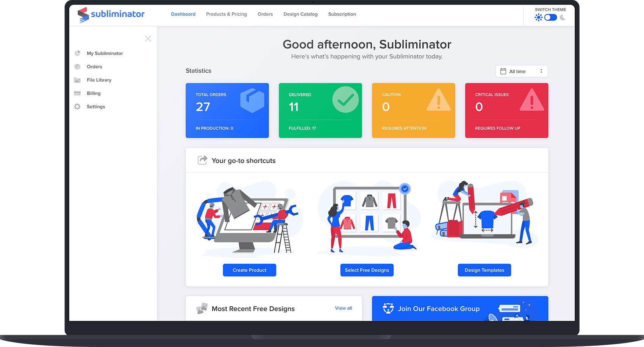The width and height of the screenshot is (644, 347).
Task: Click the My Subliminator pie chart icon
Action: [77, 53]
